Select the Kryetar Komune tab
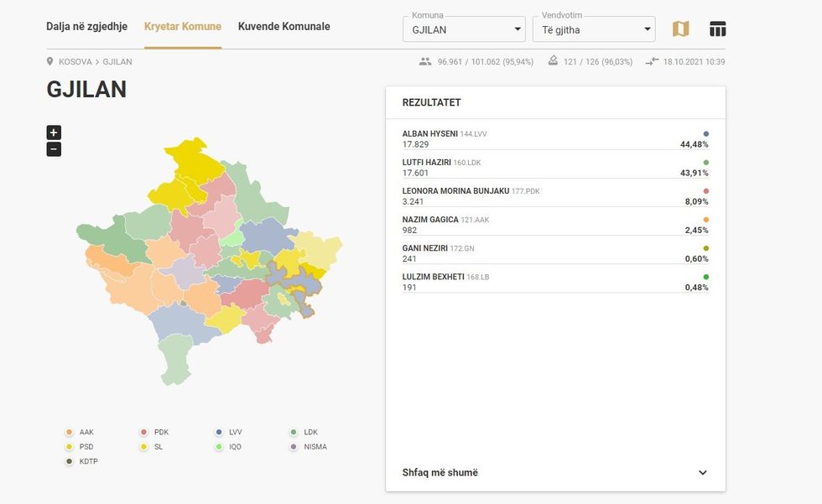The height and width of the screenshot is (504, 822). (182, 26)
